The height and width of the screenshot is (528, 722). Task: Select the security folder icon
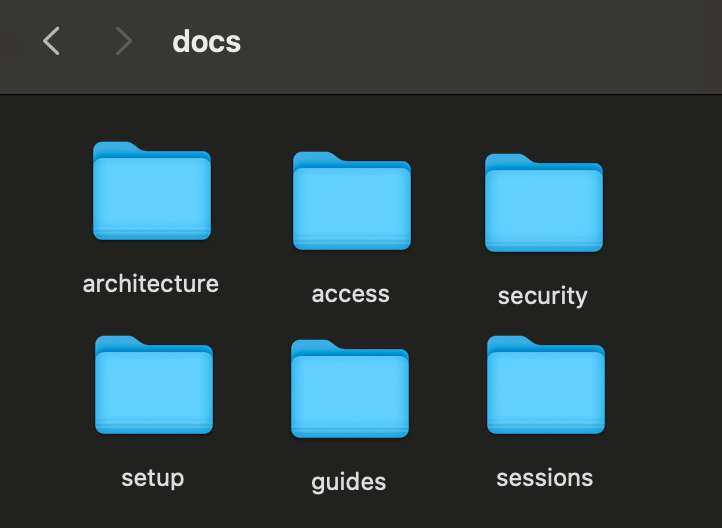tap(543, 203)
